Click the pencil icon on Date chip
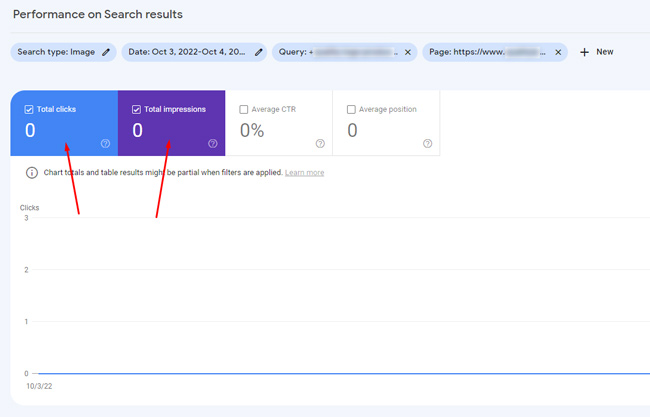Screen dimensions: 650x417 (x=259, y=52)
